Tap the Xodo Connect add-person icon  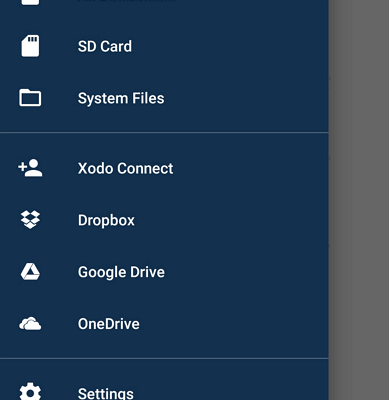pos(30,168)
